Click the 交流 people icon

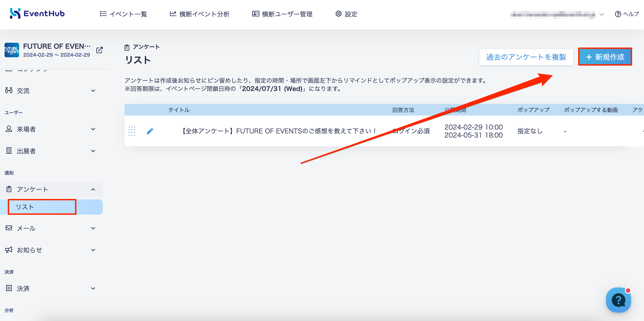[9, 90]
